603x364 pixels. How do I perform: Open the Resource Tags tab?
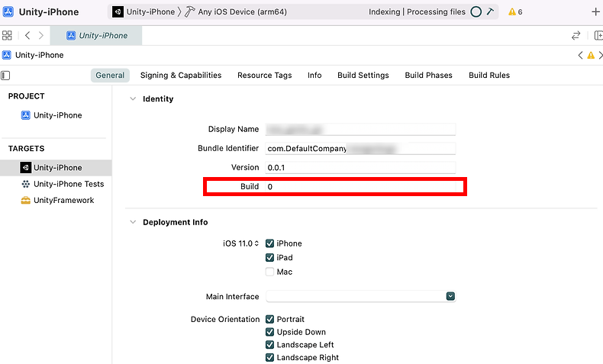click(x=265, y=76)
